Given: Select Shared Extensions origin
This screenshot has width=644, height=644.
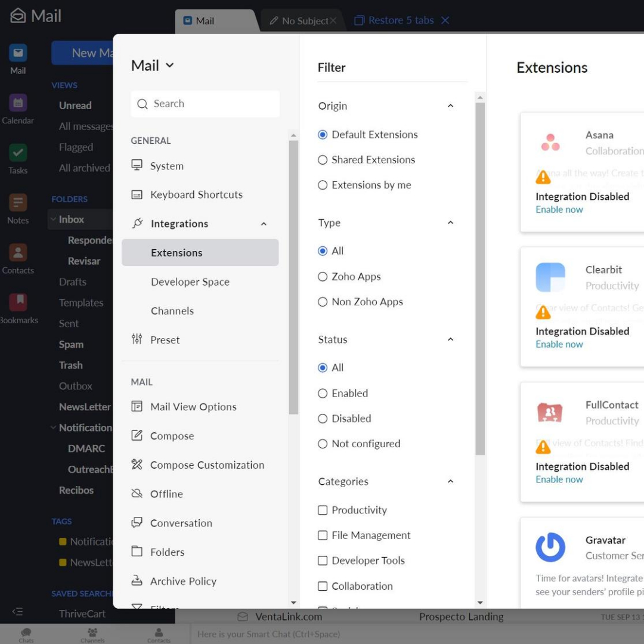Looking at the screenshot, I should tap(323, 160).
